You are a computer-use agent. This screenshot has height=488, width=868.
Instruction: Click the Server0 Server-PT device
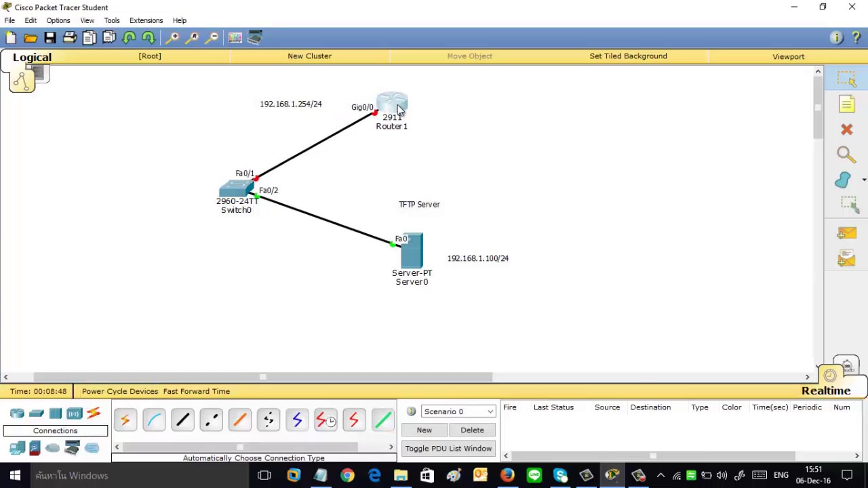411,250
